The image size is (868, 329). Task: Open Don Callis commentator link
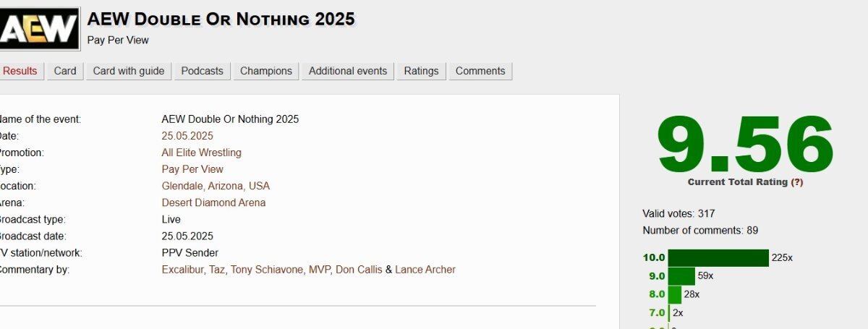point(359,270)
